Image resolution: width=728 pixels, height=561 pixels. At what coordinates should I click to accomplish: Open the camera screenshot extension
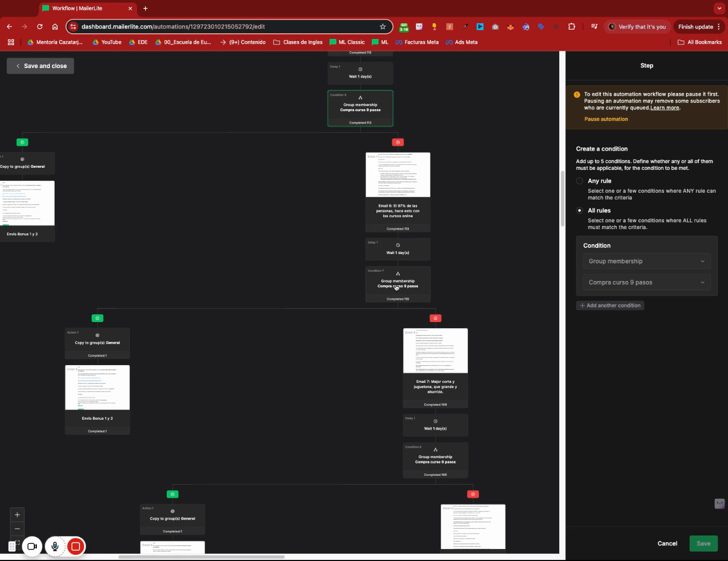(x=495, y=26)
